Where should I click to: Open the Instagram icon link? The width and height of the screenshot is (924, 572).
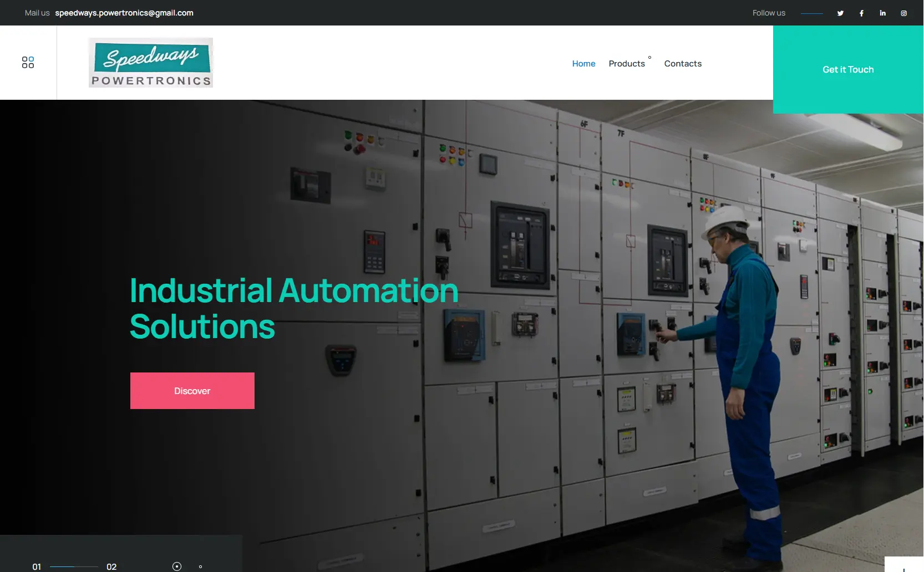coord(903,13)
